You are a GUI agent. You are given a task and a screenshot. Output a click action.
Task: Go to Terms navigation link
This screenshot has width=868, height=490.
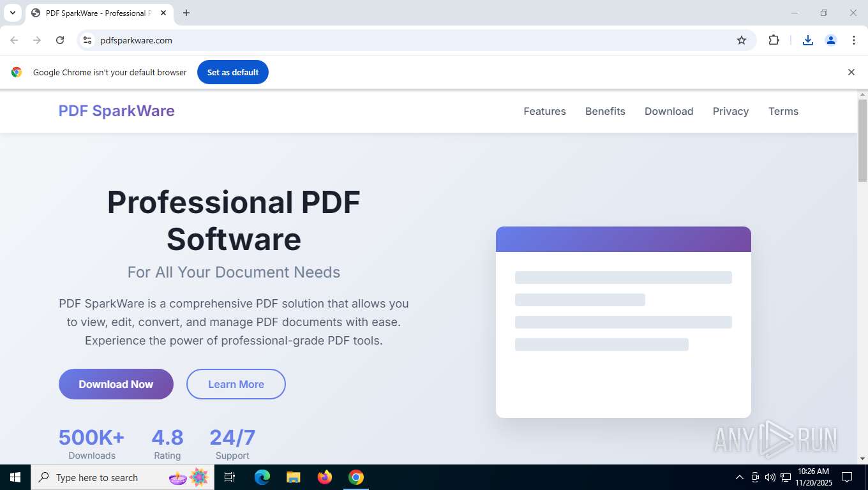(x=783, y=111)
